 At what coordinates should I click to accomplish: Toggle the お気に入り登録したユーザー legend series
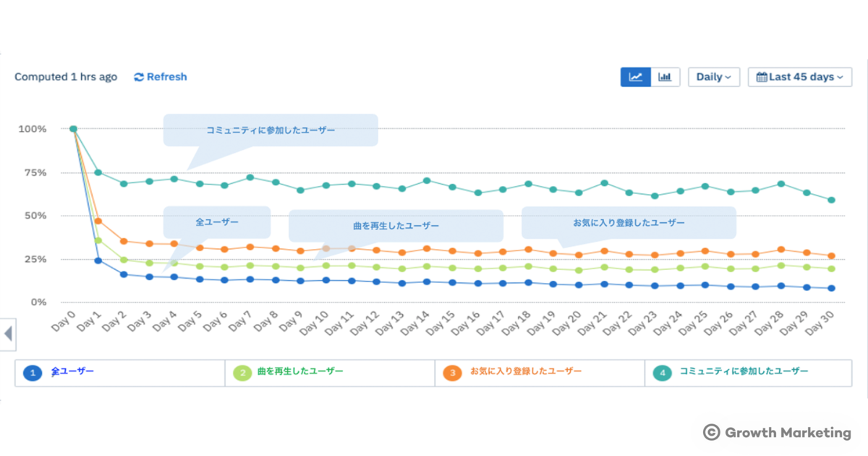[525, 371]
